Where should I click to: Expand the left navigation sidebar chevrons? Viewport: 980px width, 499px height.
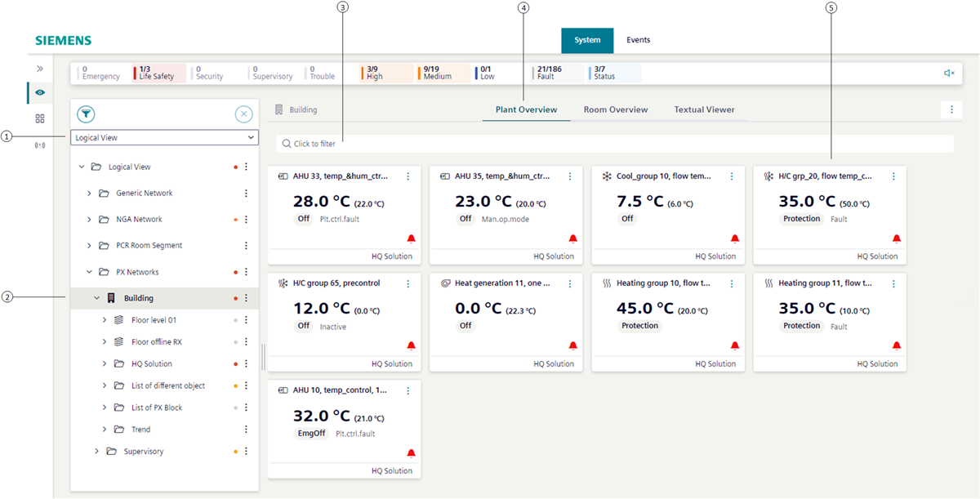[39, 69]
